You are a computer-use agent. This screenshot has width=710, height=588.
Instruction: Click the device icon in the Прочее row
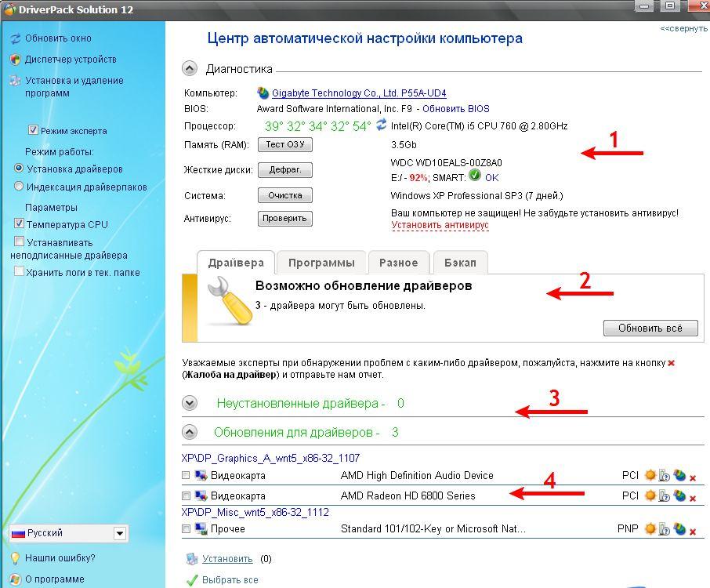click(x=201, y=528)
